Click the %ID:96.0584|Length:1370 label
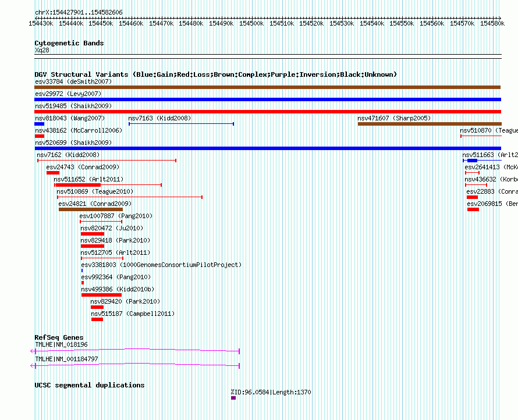Screen dimensions: 518x420 coord(271,392)
